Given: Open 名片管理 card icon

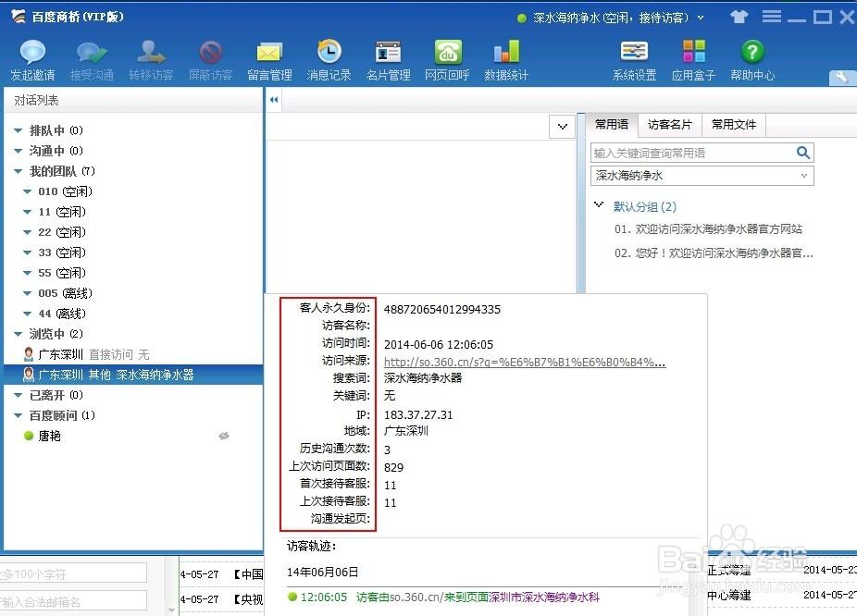Looking at the screenshot, I should [388, 53].
